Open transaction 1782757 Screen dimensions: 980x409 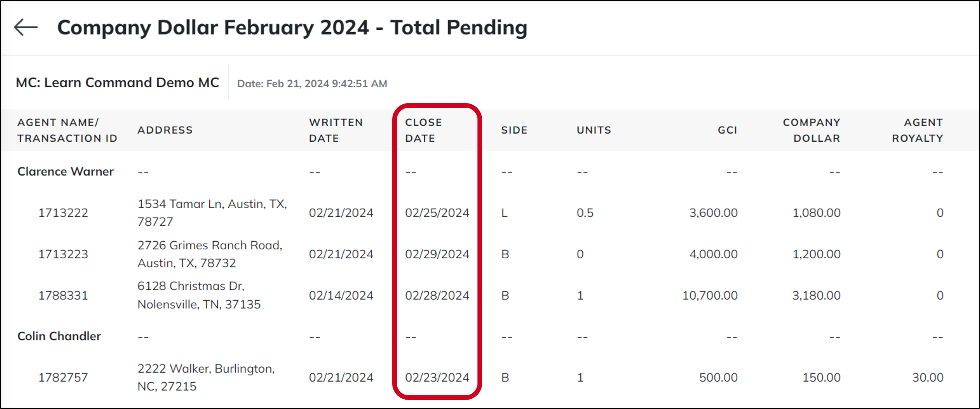coord(63,377)
